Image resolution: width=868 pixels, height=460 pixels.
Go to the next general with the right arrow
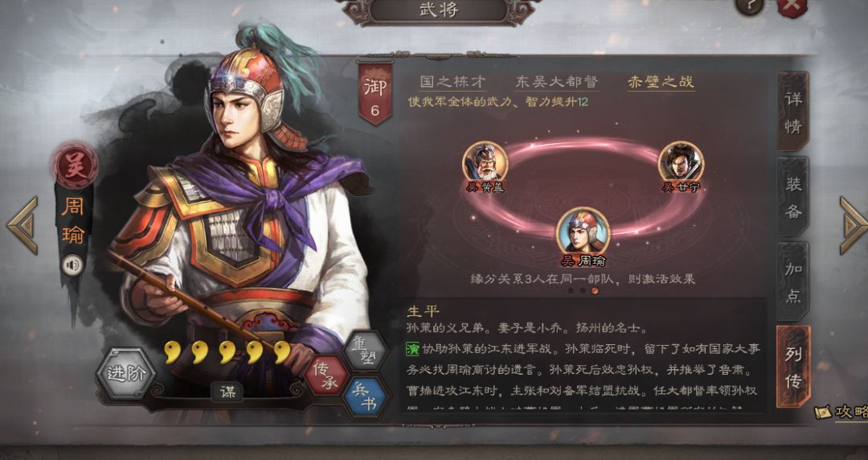coord(853,225)
